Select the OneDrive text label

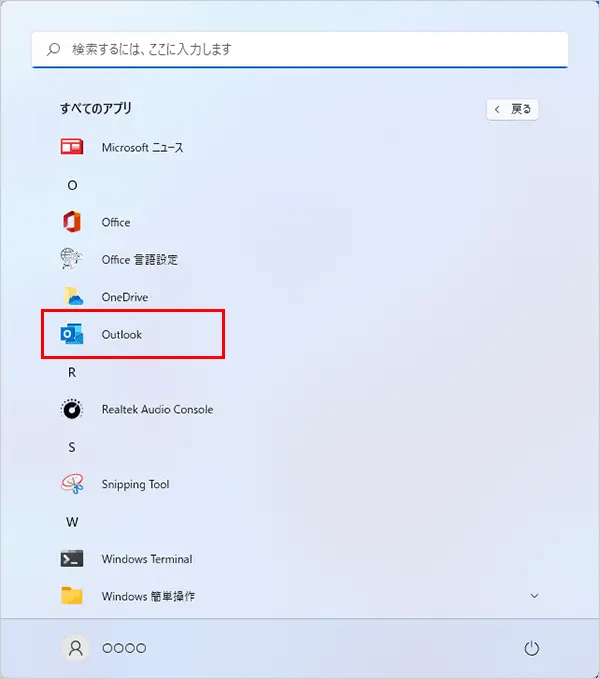[125, 297]
